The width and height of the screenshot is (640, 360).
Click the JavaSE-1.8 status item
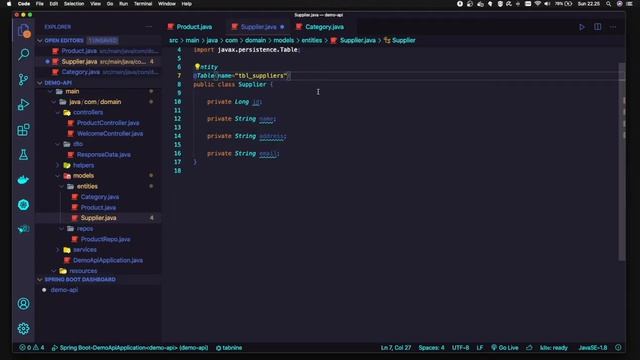click(593, 348)
